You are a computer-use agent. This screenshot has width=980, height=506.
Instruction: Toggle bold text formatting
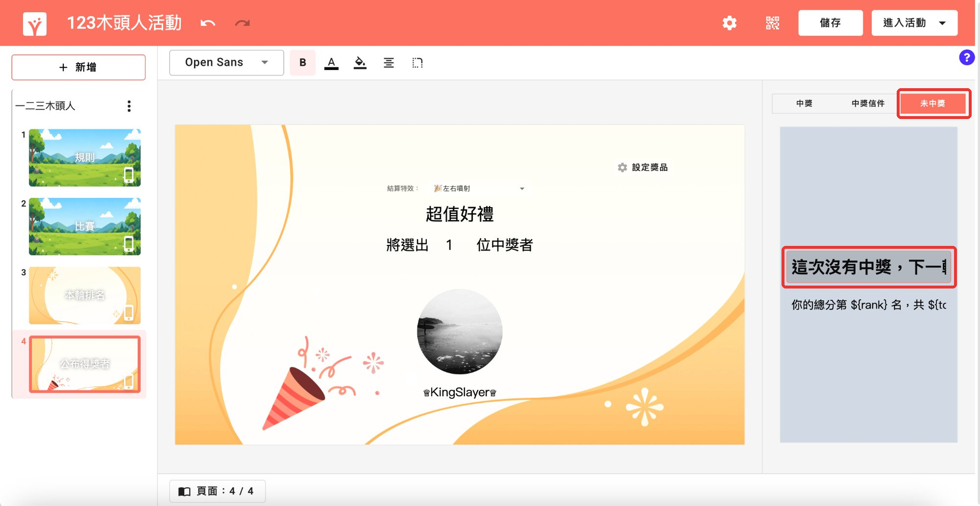pos(303,63)
